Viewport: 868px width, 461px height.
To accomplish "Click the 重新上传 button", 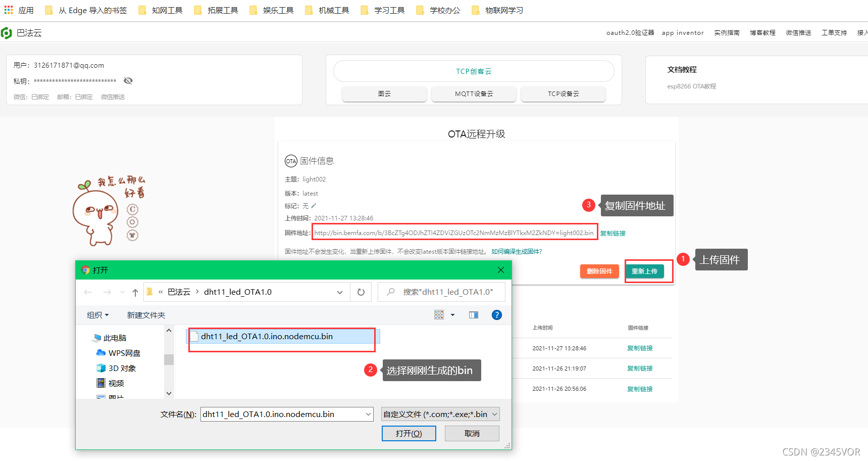I will tap(644, 271).
